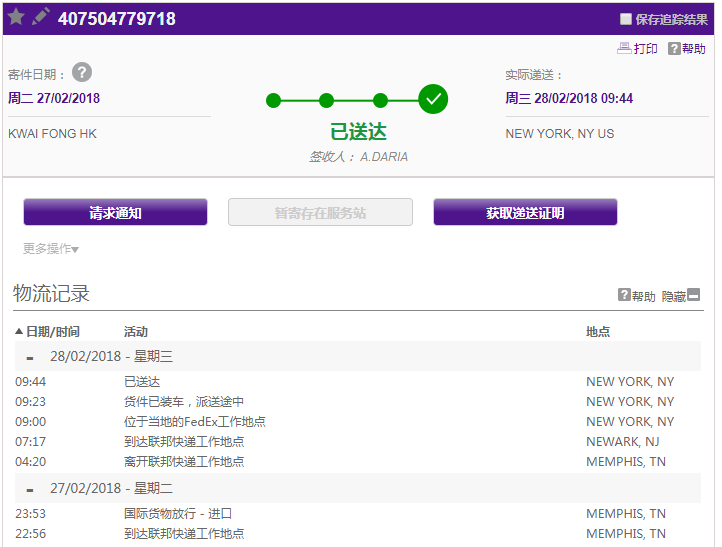The width and height of the screenshot is (722, 547).
Task: Click the signer text A.DARIA
Action: coord(384,157)
